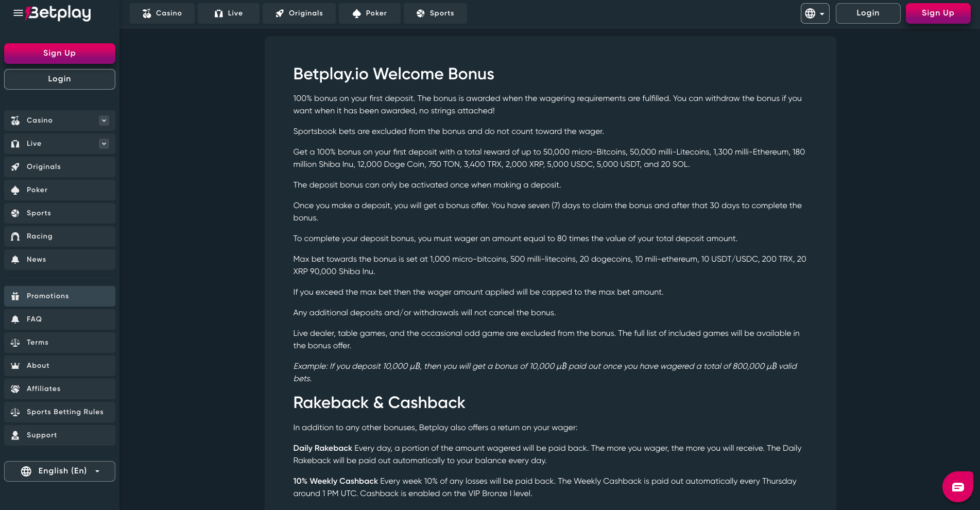Image resolution: width=980 pixels, height=510 pixels.
Task: Open Terms in the sidebar
Action: pos(60,343)
